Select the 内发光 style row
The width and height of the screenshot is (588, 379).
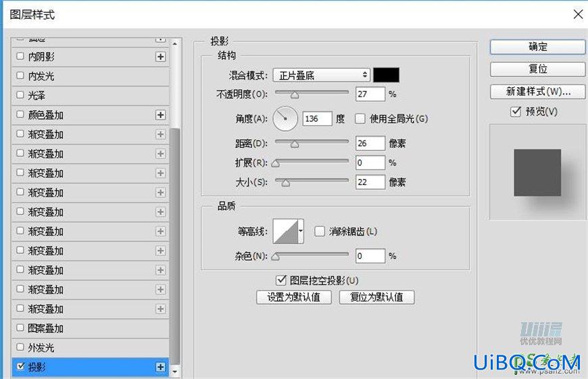click(x=91, y=76)
